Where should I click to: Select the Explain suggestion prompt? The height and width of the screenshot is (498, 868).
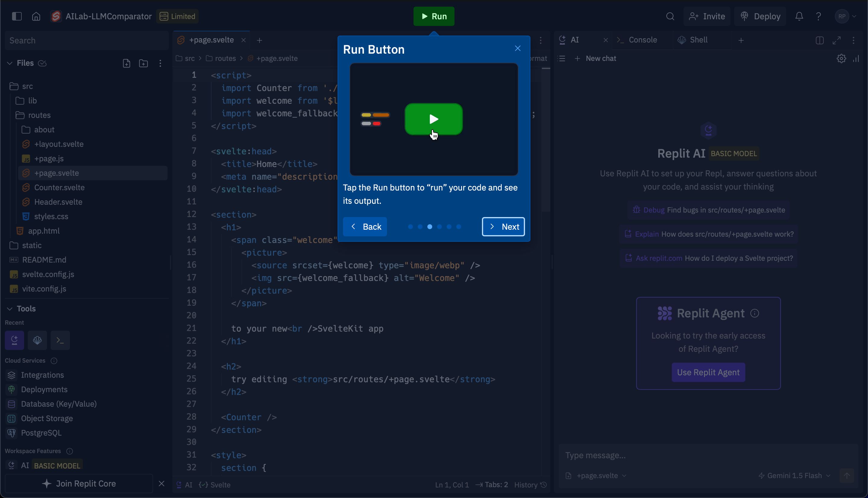(x=708, y=234)
